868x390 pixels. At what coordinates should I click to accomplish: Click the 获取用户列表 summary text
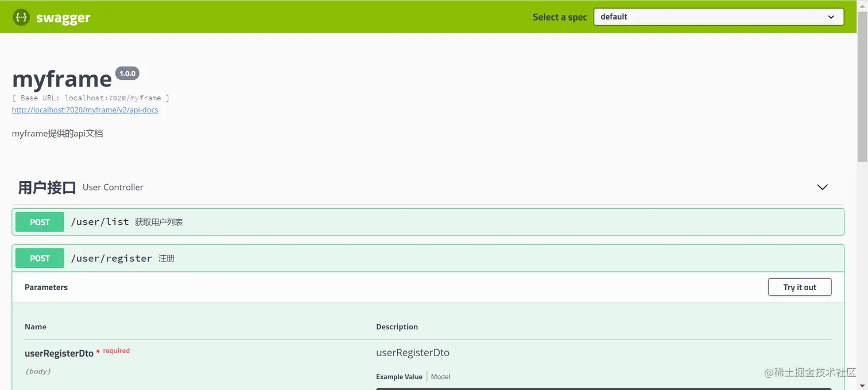click(159, 222)
